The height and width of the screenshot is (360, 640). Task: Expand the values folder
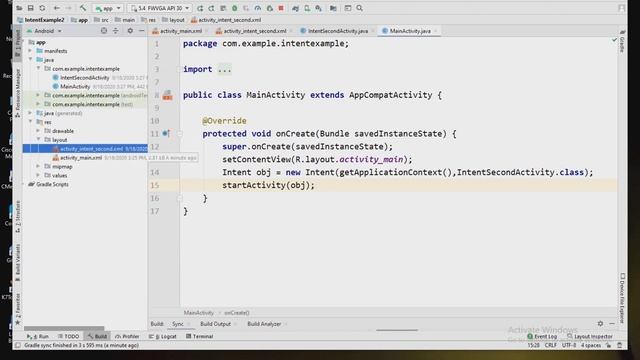(38, 176)
